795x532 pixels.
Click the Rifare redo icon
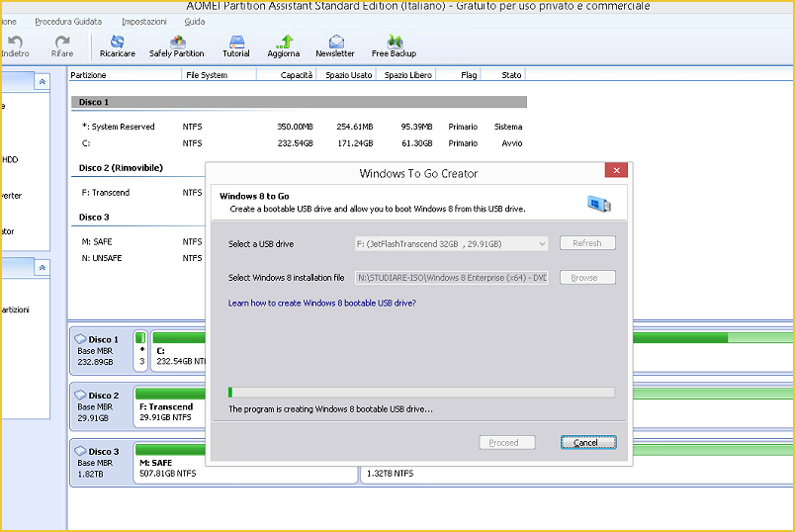[x=62, y=42]
